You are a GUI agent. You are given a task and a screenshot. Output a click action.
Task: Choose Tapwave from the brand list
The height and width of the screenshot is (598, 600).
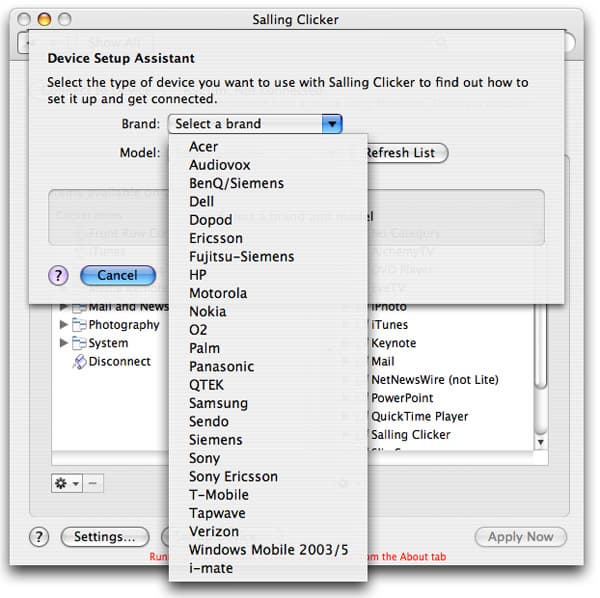268,513
